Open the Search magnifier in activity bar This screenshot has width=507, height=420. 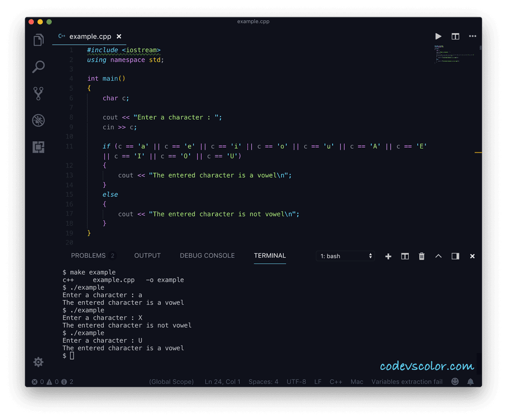click(39, 67)
